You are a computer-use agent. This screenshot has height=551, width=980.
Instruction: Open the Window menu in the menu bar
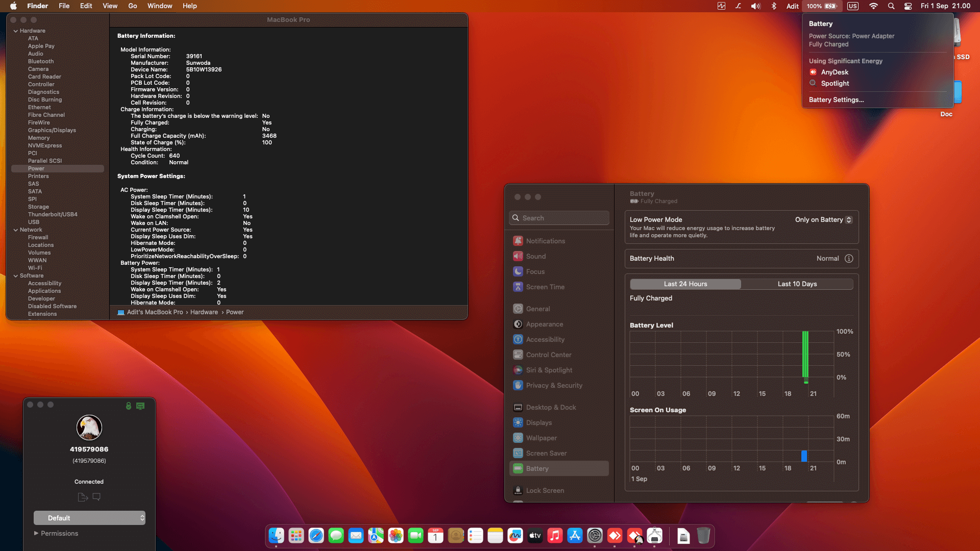pyautogui.click(x=160, y=6)
